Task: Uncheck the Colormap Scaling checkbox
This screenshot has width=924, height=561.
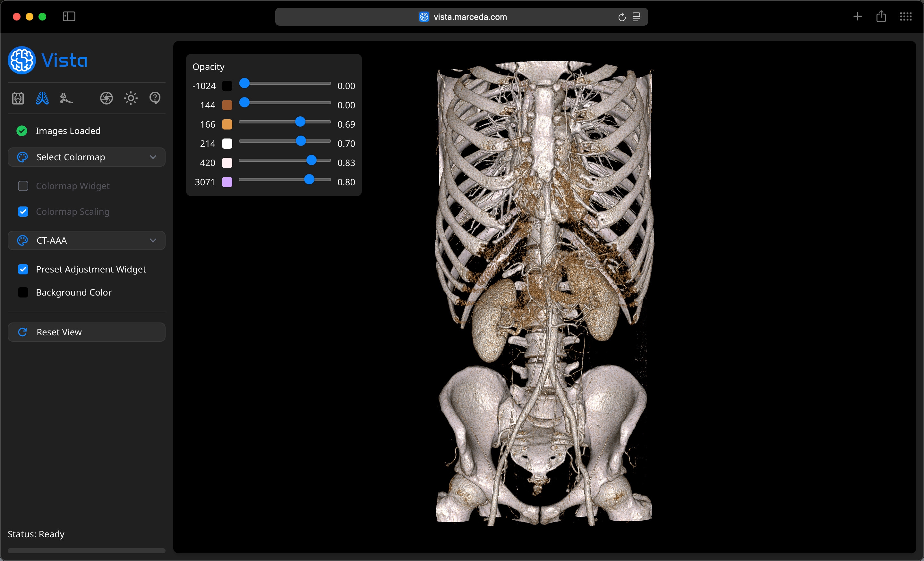Action: pyautogui.click(x=23, y=212)
